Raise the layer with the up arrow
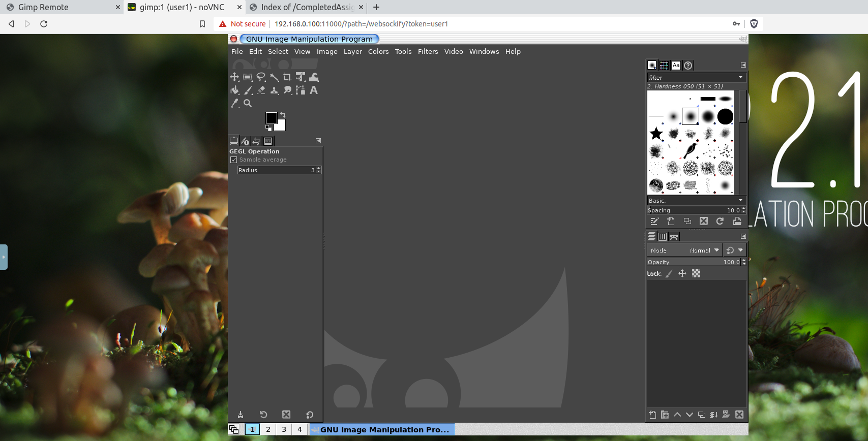 click(x=677, y=415)
